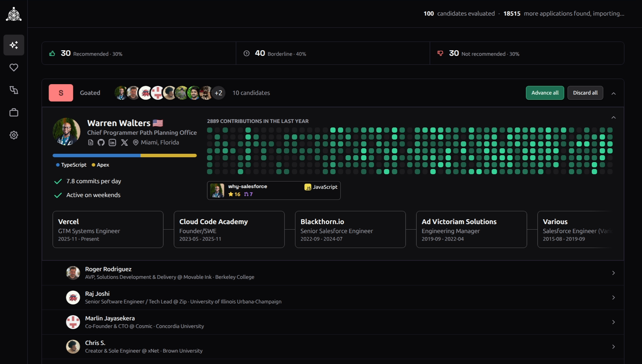Show the +2 more candidate avatars
This screenshot has width=642, height=364.
(x=218, y=93)
